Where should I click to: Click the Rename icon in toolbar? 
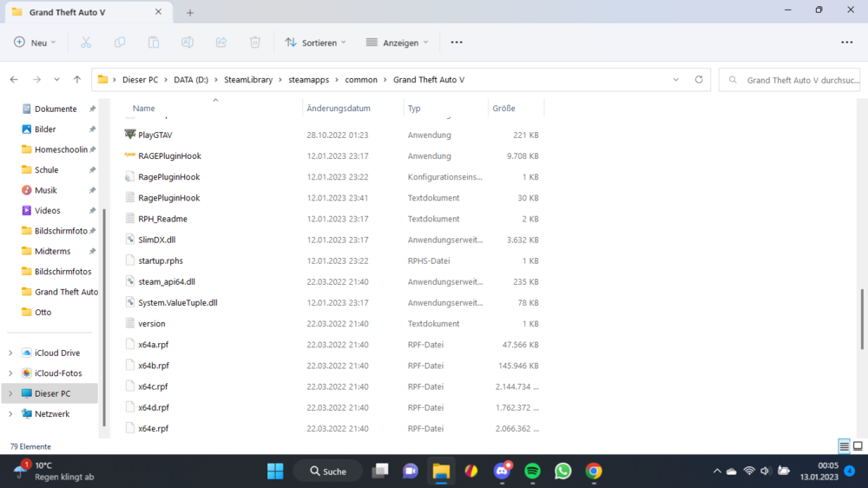tap(187, 43)
